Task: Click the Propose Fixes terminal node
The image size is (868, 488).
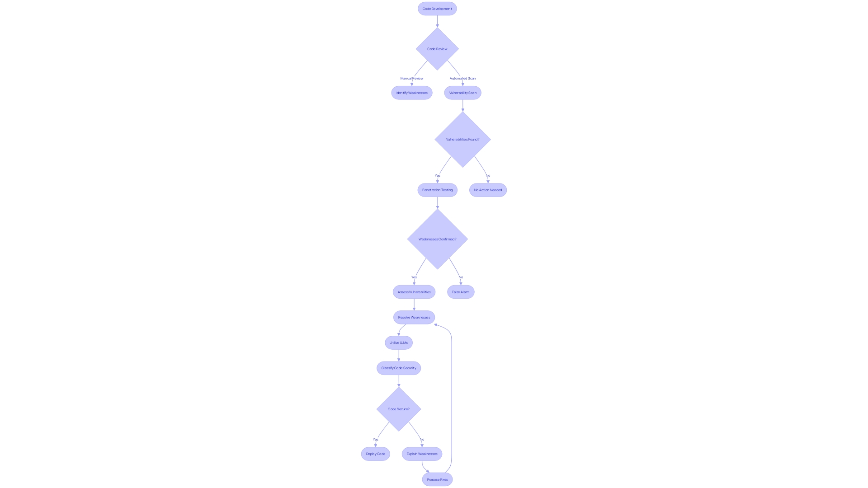Action: (436, 479)
